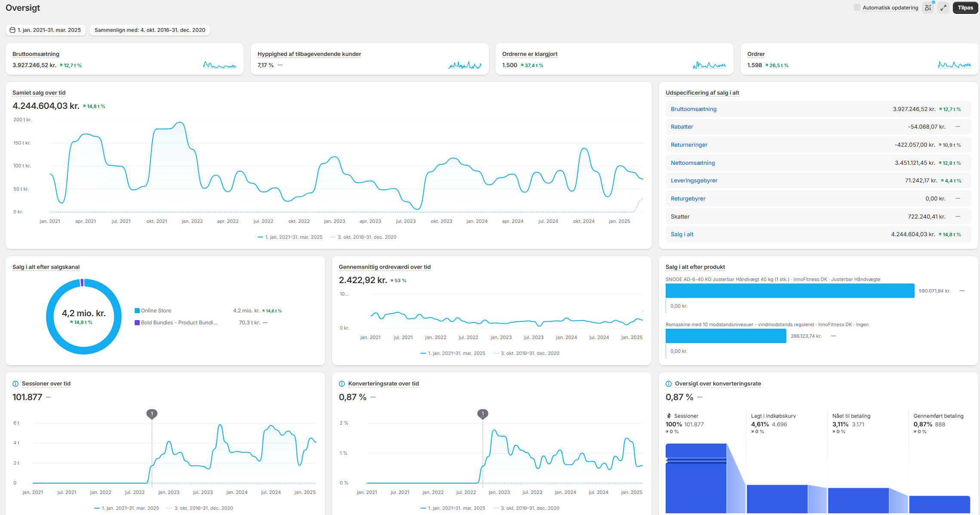Click the Nettoomsætning breakdown link
Image resolution: width=980 pixels, height=515 pixels.
693,163
